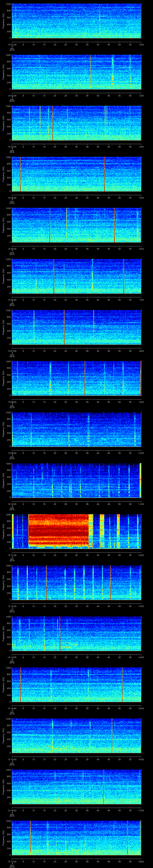Click the '13:06:00' start time label
Screen dimensions: 153x868
click(x=12, y=300)
